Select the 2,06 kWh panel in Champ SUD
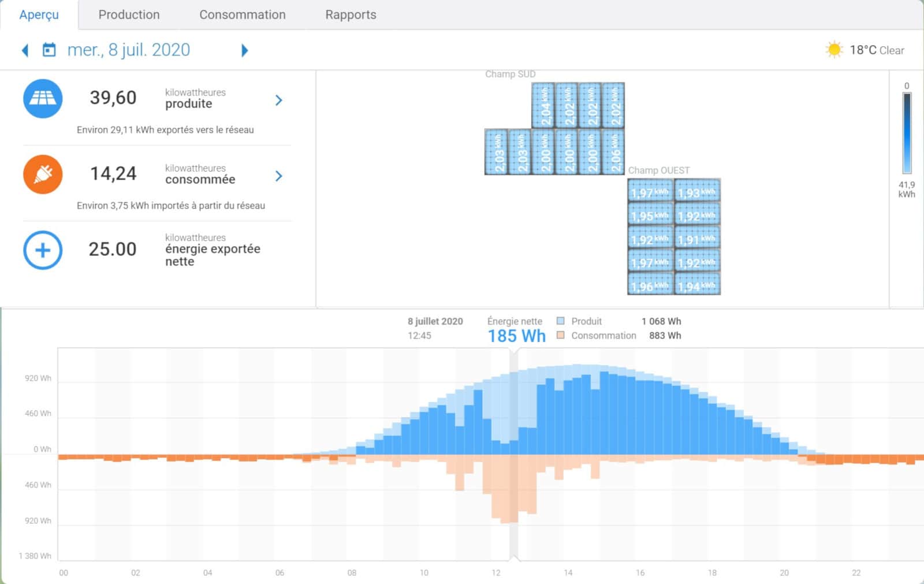Screen dimensions: 924x584 click(x=613, y=152)
